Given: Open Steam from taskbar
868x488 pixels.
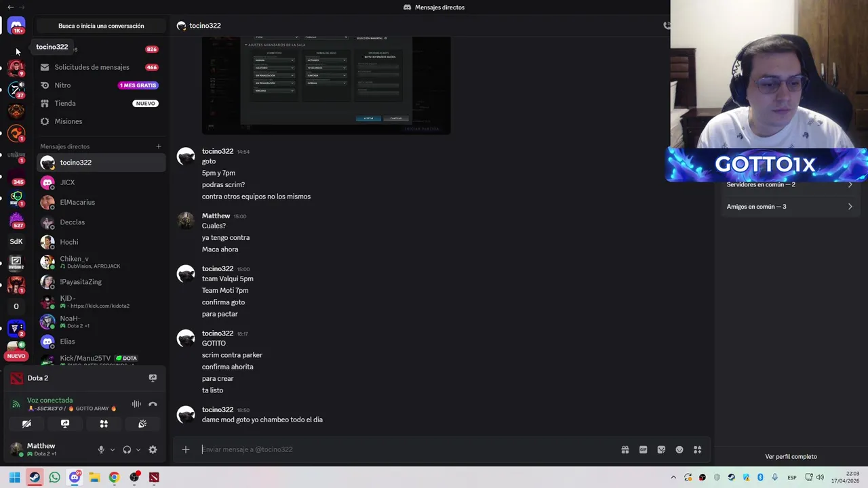Looking at the screenshot, I should pyautogui.click(x=35, y=477).
